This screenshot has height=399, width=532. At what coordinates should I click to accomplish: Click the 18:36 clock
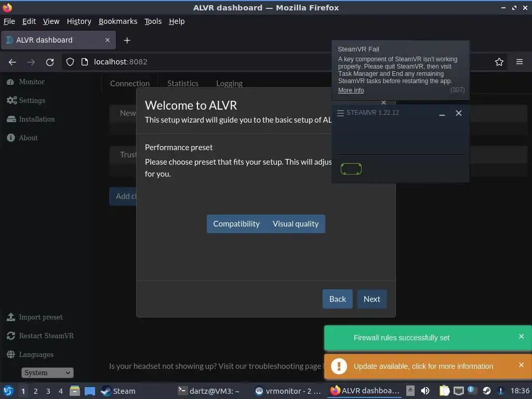[520, 391]
